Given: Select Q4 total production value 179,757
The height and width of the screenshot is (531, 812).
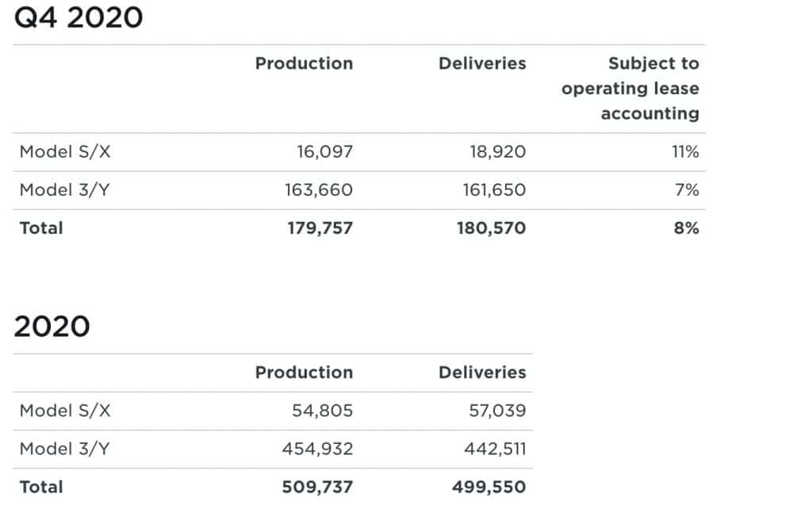Looking at the screenshot, I should (x=319, y=228).
